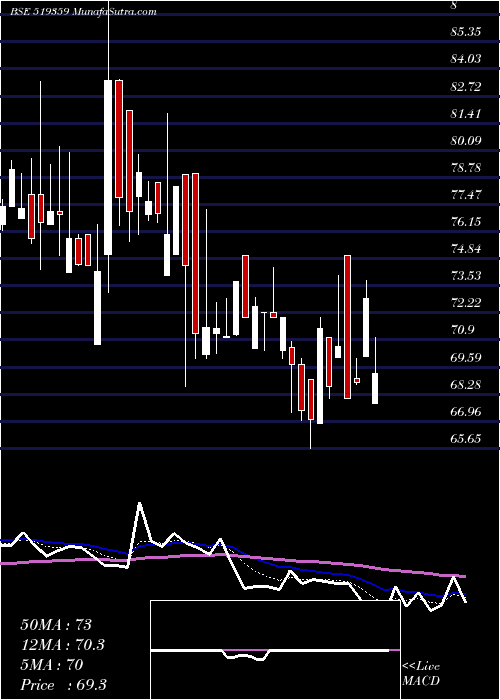
Task: Select the 78.78 price level label
Action: point(466,168)
